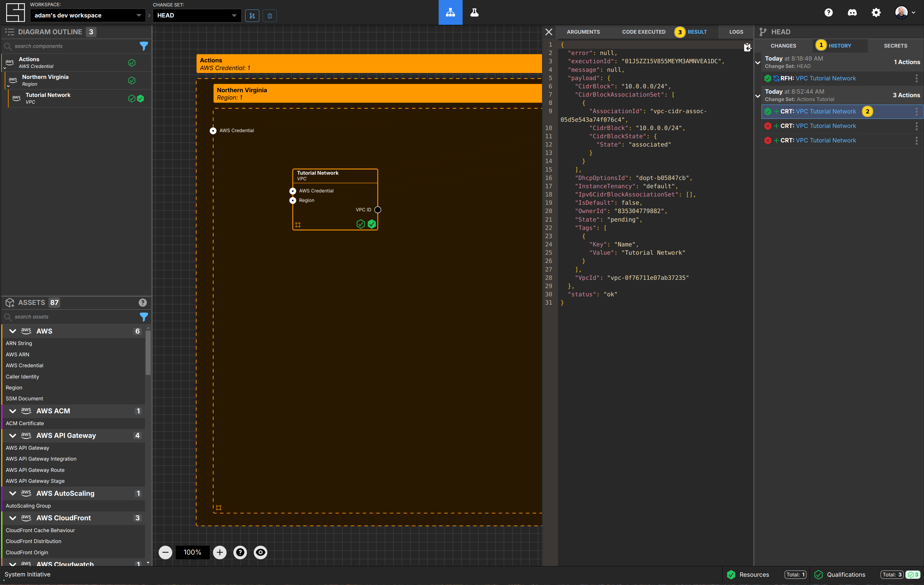Select the RFH VPC Tutorial Network action
The height and width of the screenshot is (585, 924).
tap(842, 78)
